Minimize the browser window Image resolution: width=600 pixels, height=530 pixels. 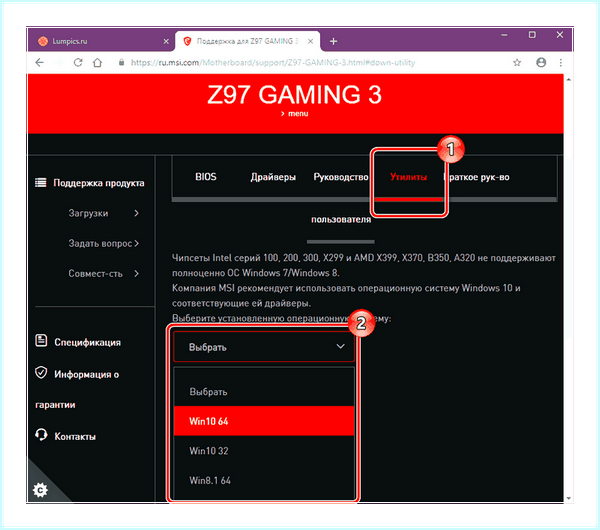pyautogui.click(x=504, y=35)
